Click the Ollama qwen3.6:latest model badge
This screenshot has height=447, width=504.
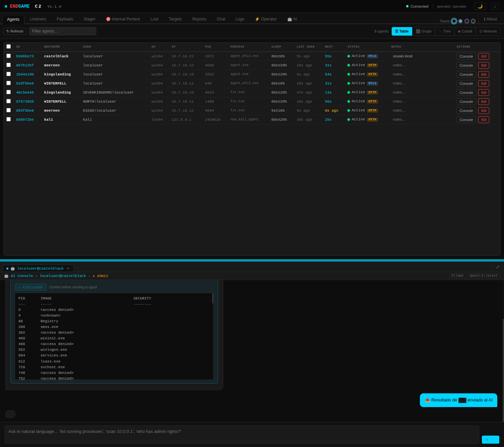pyautogui.click(x=474, y=276)
